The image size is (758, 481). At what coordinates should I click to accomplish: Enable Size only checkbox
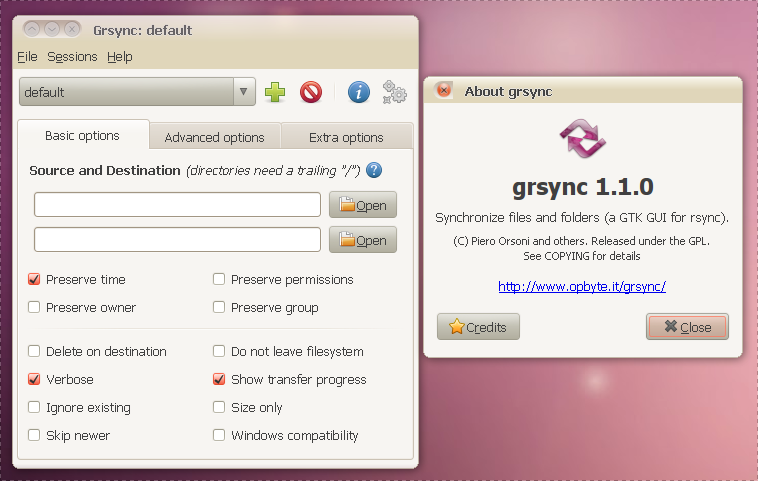click(x=219, y=407)
